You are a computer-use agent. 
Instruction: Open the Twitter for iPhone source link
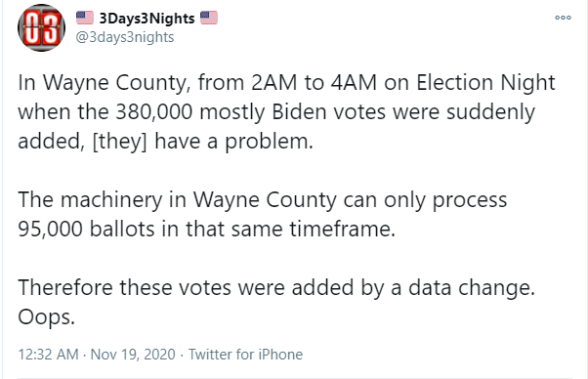[x=245, y=355]
